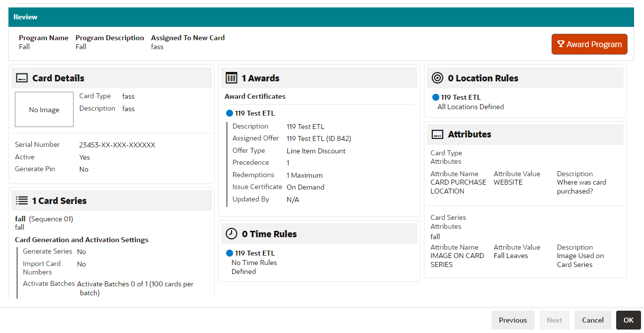This screenshot has height=333, width=644.
Task: Go back using the Previous button
Action: click(513, 320)
